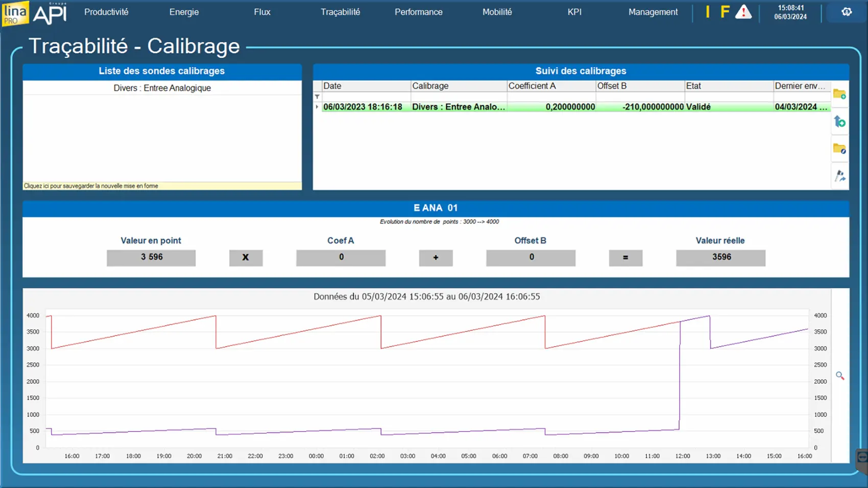868x488 pixels.
Task: Open the user settings gear icon
Action: [847, 12]
